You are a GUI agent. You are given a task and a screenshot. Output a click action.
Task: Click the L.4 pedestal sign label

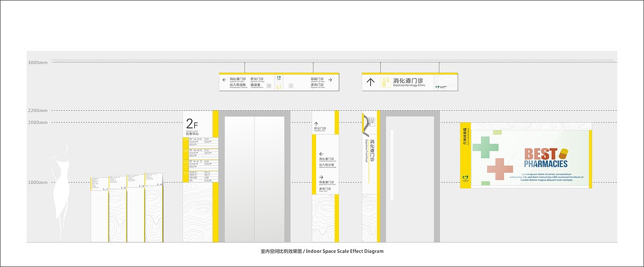point(159,184)
